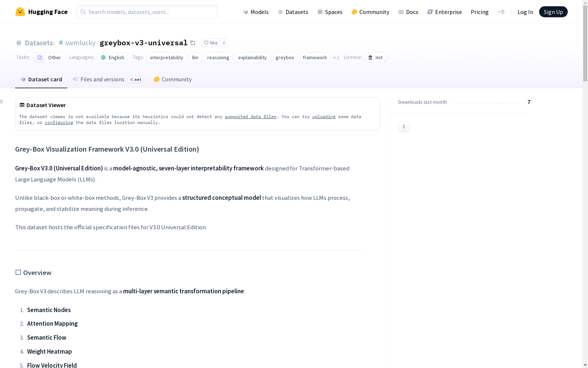Click the greybox tag
588x368 pixels.
coord(285,57)
